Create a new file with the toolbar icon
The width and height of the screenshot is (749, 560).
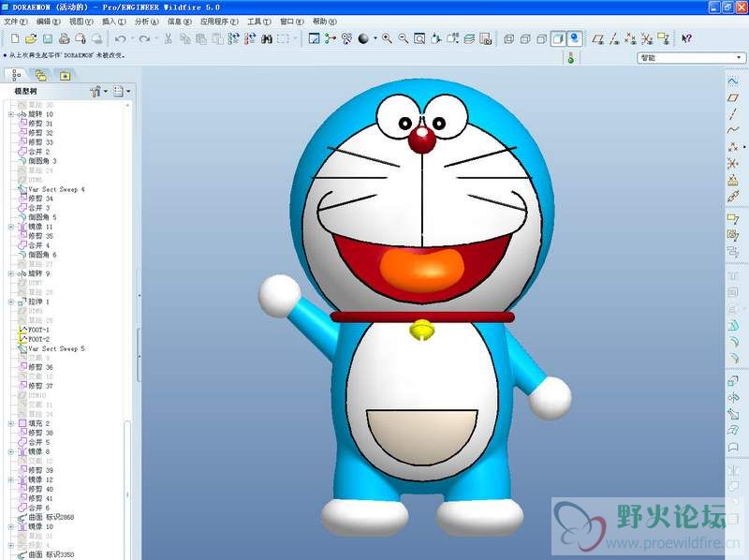pyautogui.click(x=15, y=38)
